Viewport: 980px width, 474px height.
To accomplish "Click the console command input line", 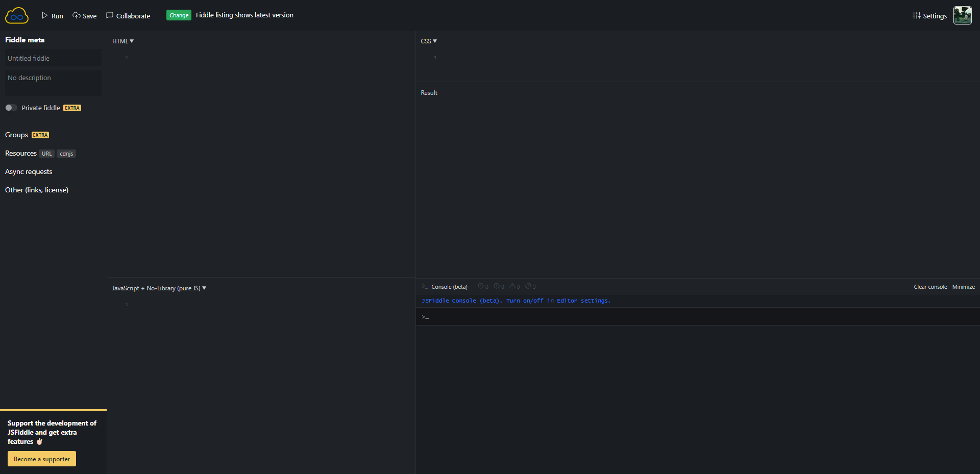I will (698, 317).
